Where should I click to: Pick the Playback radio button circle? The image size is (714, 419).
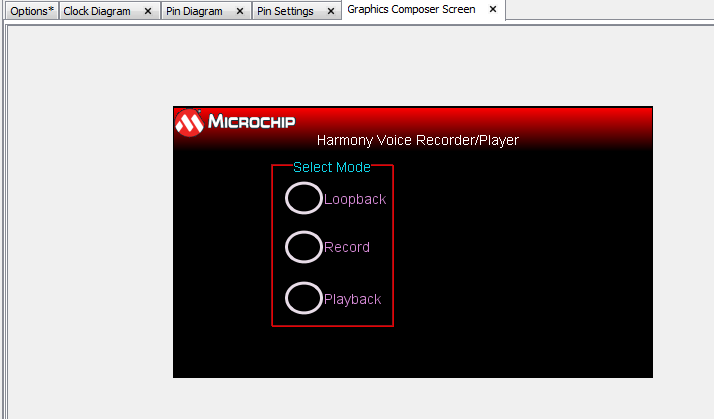tap(303, 298)
